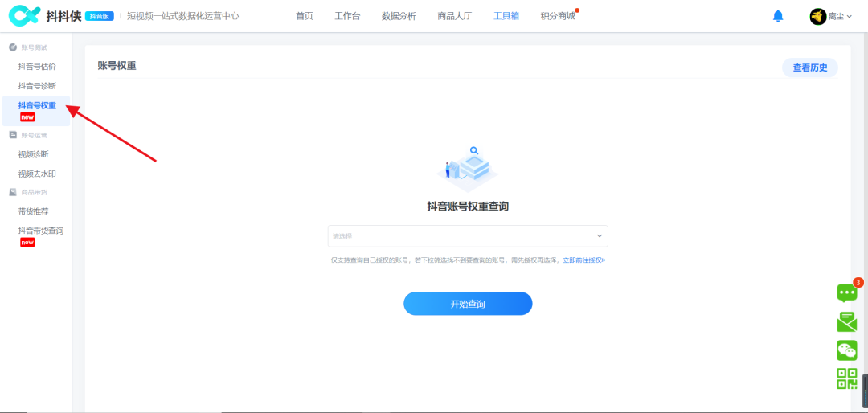
Task: Click the dropdown arrow in account selector
Action: tap(599, 236)
